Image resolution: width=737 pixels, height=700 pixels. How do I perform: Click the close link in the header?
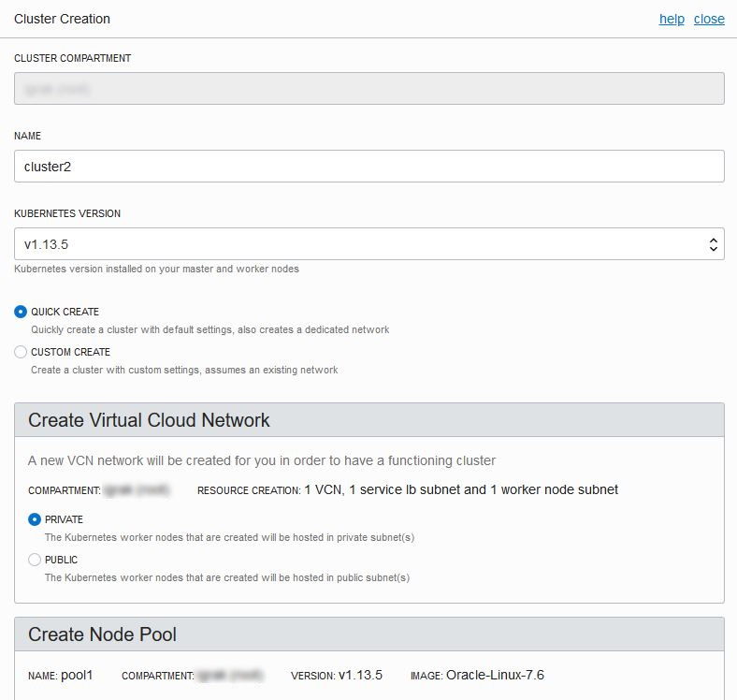pos(709,19)
